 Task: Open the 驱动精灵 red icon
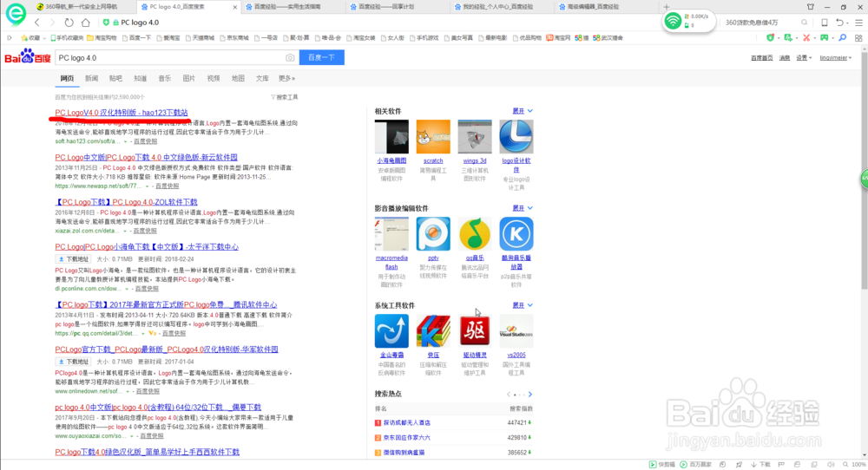(475, 330)
